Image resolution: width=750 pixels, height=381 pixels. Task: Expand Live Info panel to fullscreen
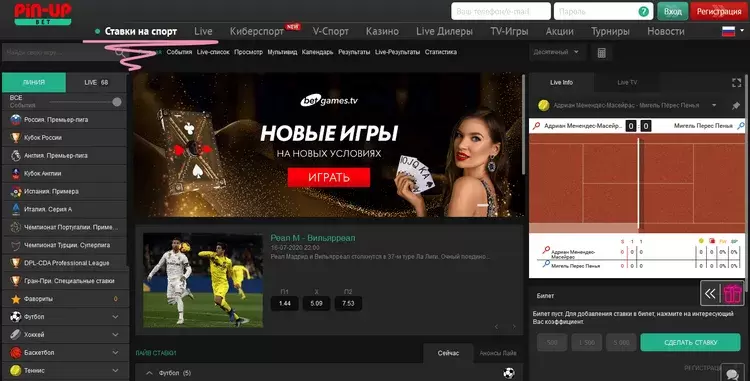coord(736,83)
